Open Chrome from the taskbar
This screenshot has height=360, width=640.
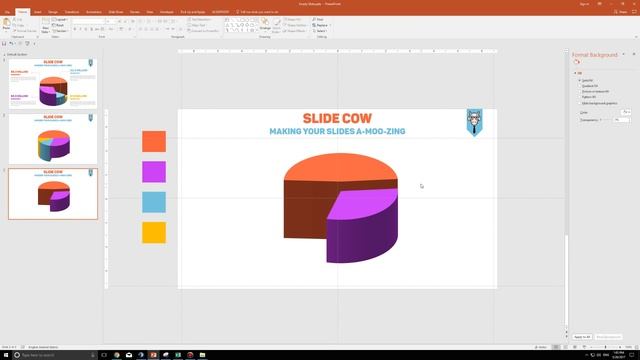point(117,355)
